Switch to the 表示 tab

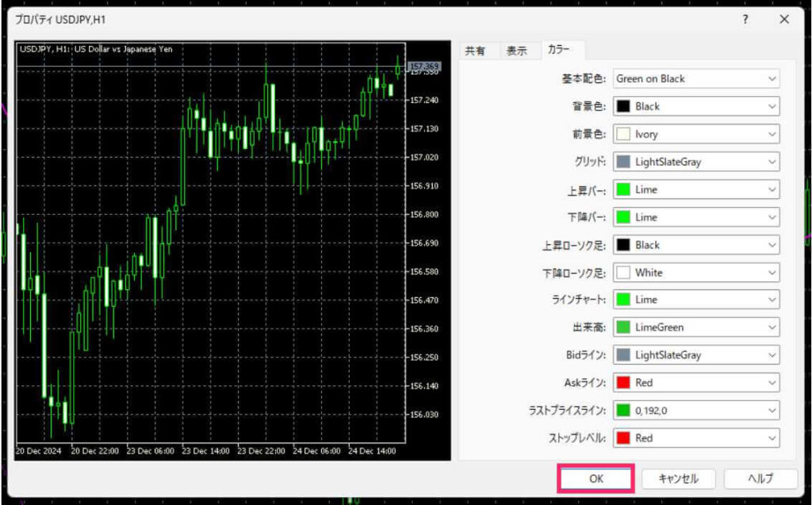pyautogui.click(x=517, y=51)
